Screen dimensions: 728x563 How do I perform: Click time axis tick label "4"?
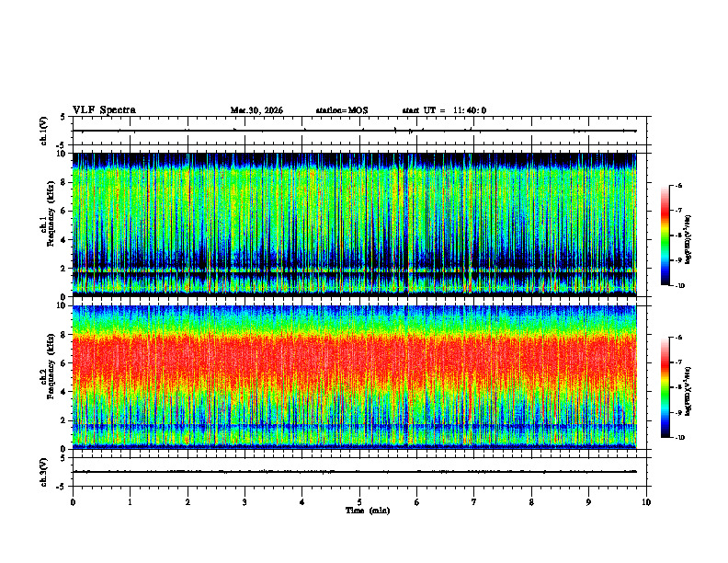302,502
